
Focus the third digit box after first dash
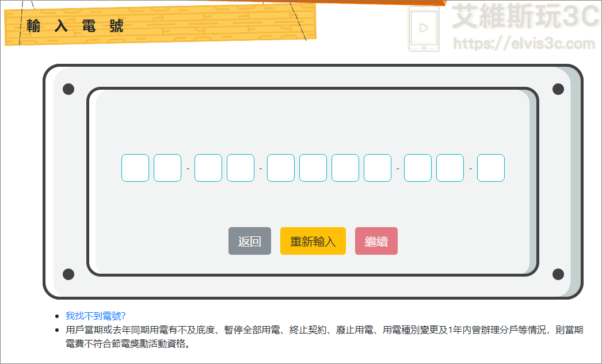coord(208,168)
